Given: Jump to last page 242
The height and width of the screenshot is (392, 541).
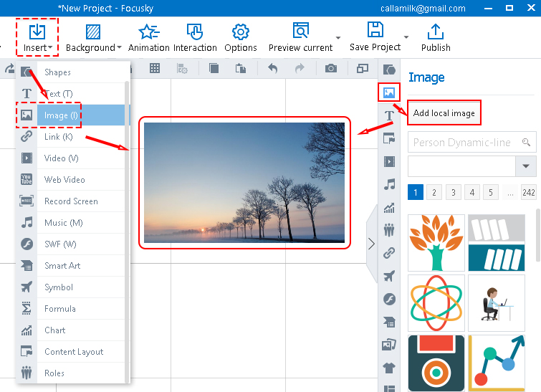Looking at the screenshot, I should tap(529, 192).
